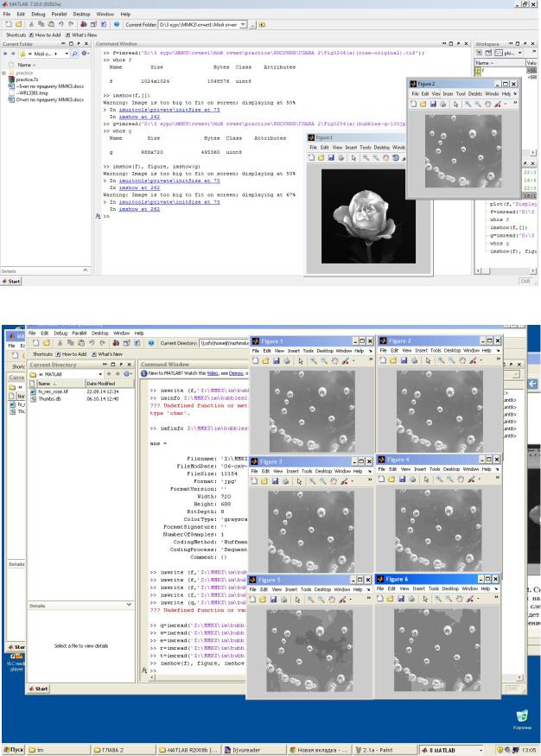
Task: Click the Undo icon in top MATLAB toolbar
Action: (x=60, y=24)
